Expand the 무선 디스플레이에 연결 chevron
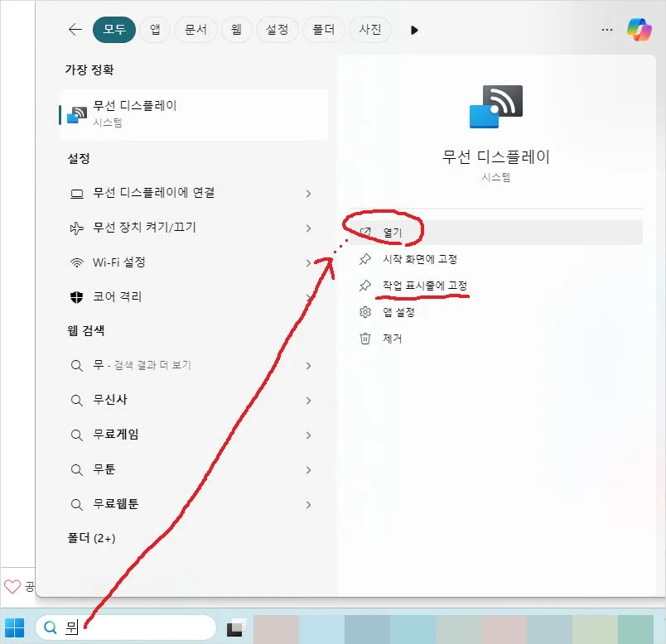 308,194
